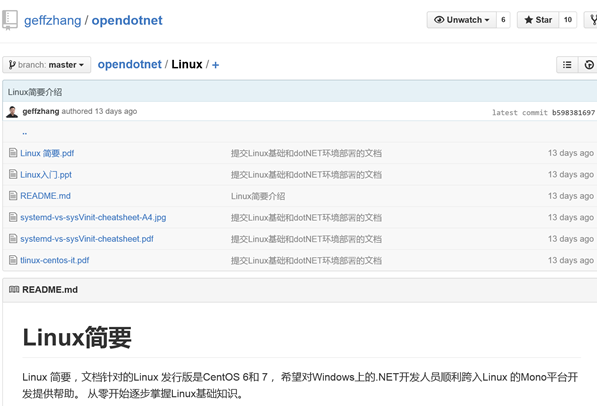Star the opendotnet repository
The width and height of the screenshot is (597, 406).
coord(538,20)
